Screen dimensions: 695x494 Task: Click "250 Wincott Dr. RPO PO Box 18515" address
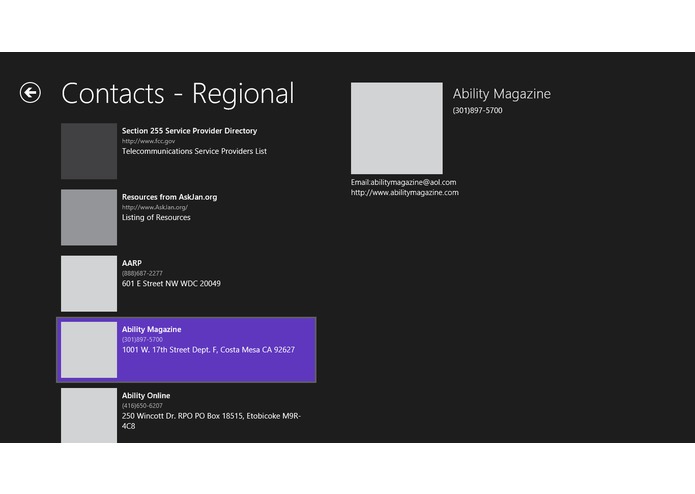(x=211, y=421)
